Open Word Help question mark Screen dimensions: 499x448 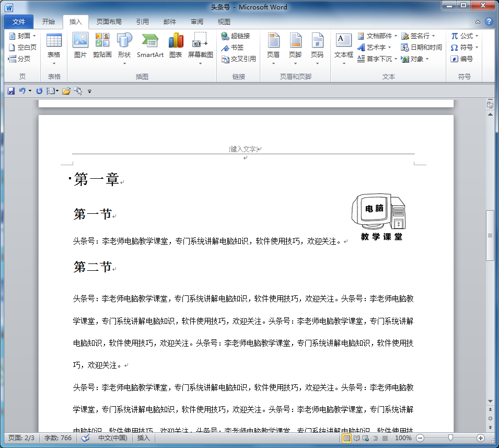(x=489, y=21)
